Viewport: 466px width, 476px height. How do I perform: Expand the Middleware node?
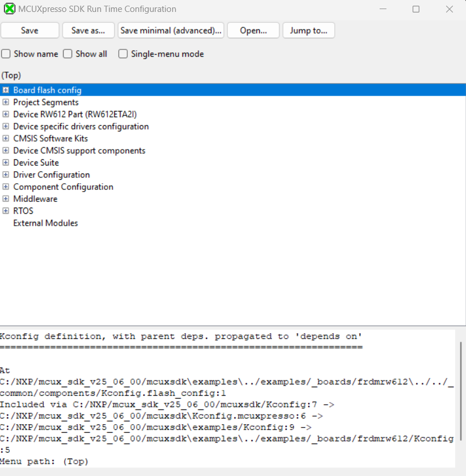tap(6, 199)
